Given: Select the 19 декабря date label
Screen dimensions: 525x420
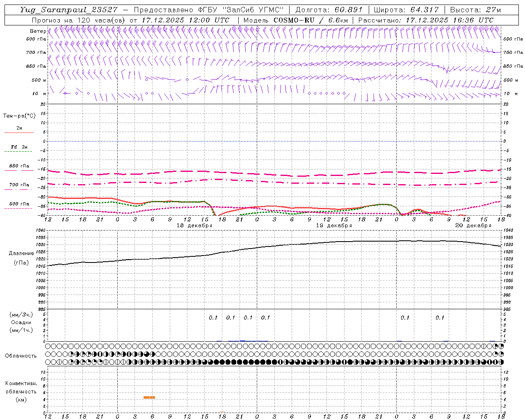Looking at the screenshot, I should (334, 226).
